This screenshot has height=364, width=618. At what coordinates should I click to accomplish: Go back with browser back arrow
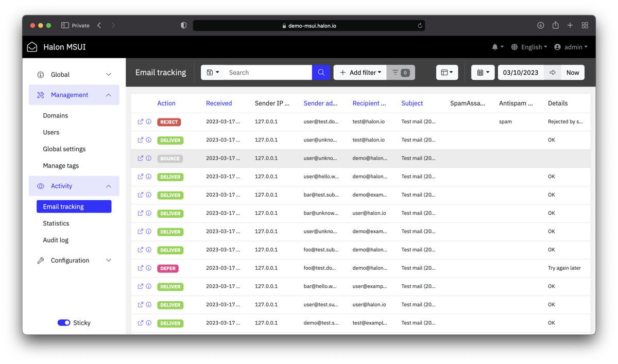tap(99, 25)
